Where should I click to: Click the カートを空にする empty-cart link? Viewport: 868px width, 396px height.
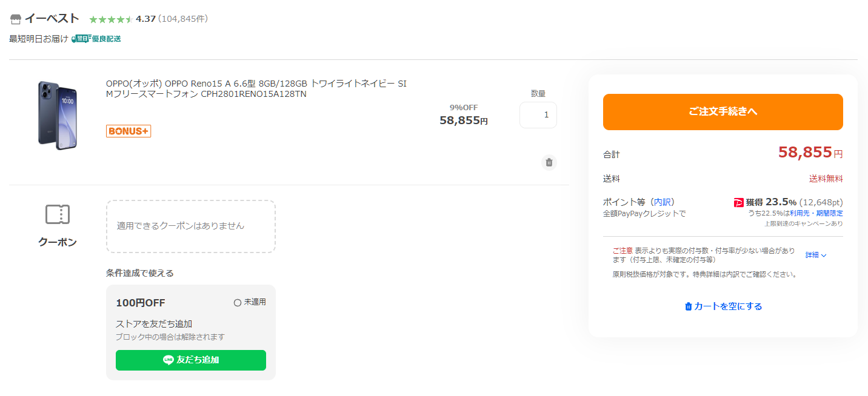tap(723, 306)
